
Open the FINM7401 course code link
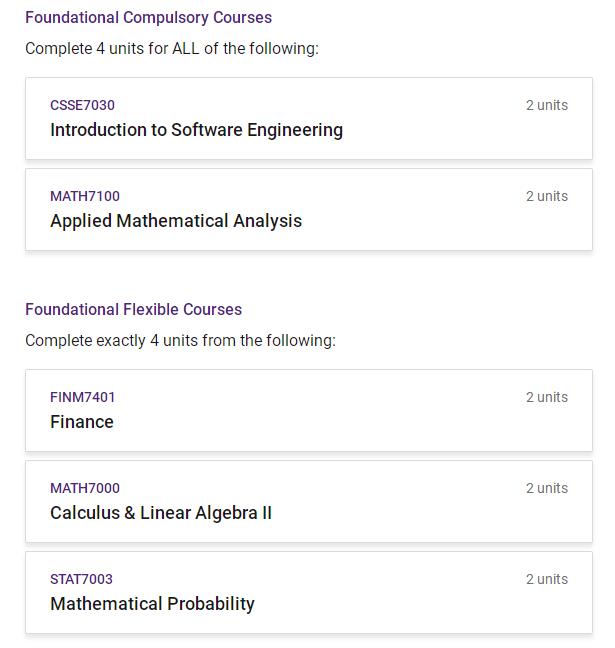(x=83, y=397)
